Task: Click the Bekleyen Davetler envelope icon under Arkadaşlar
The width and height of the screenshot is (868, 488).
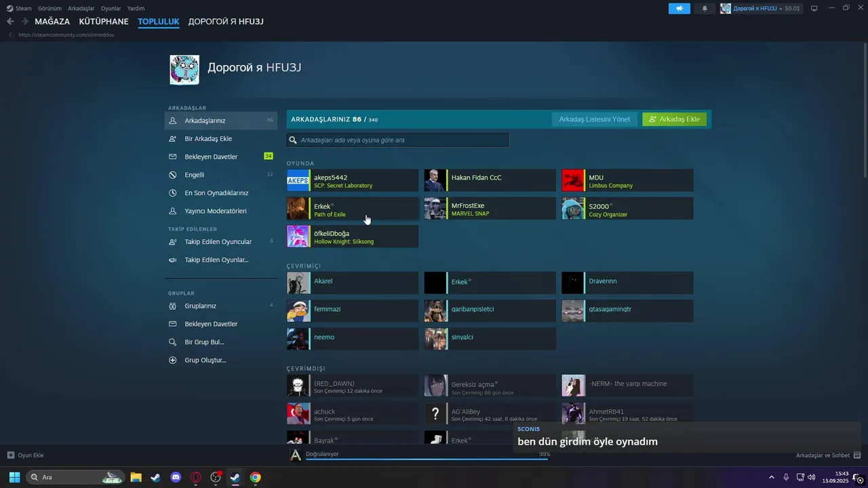Action: [172, 157]
